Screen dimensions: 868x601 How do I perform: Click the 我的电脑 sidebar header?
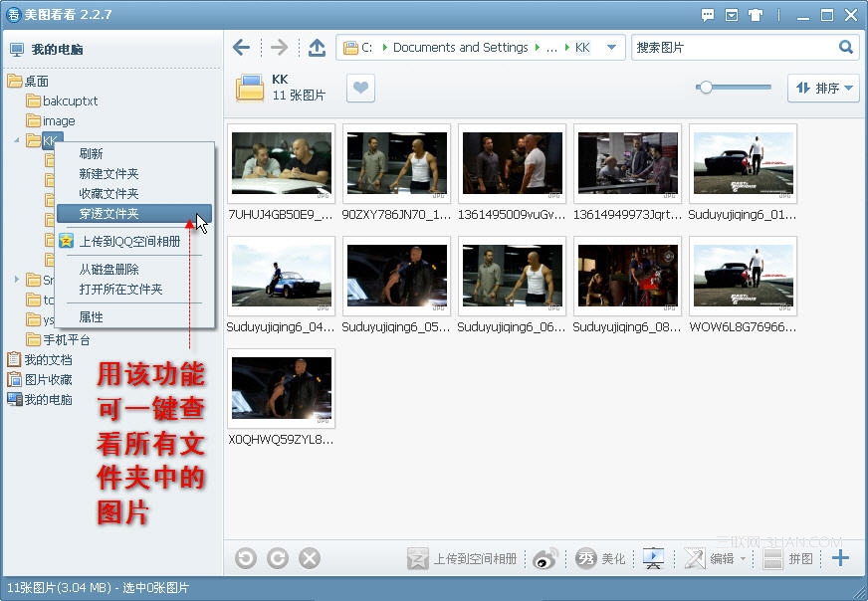47,49
